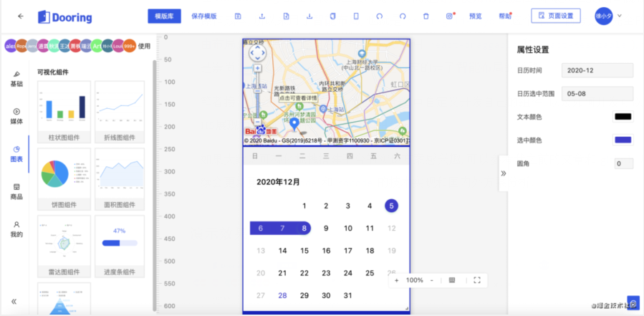Click the undo arrow icon in toolbar
This screenshot has width=644, height=316.
pos(379,16)
